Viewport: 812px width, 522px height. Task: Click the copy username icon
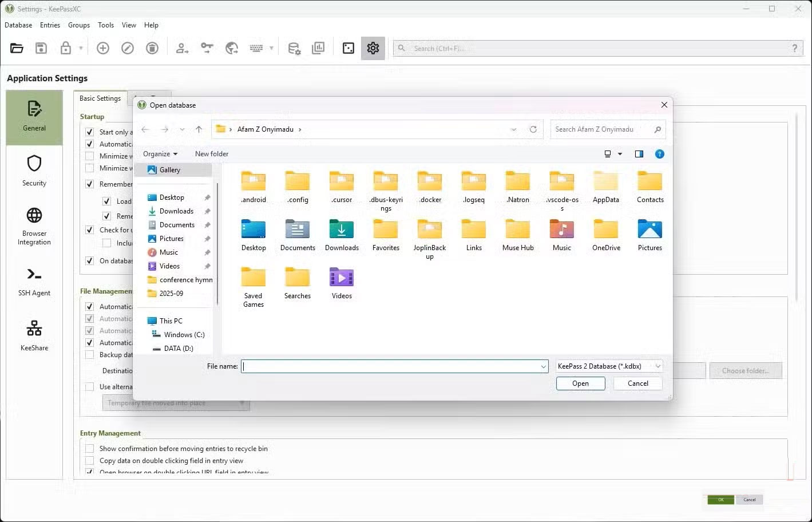(x=182, y=48)
